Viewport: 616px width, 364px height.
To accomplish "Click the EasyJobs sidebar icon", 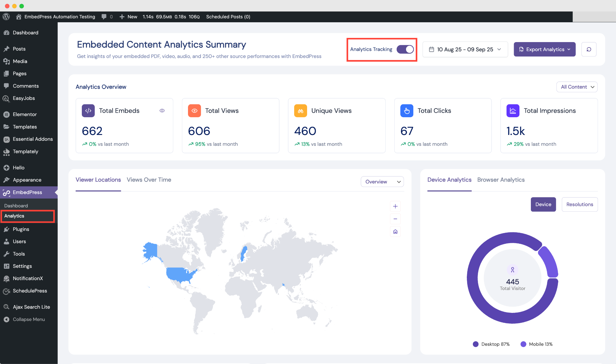I will tap(6, 98).
